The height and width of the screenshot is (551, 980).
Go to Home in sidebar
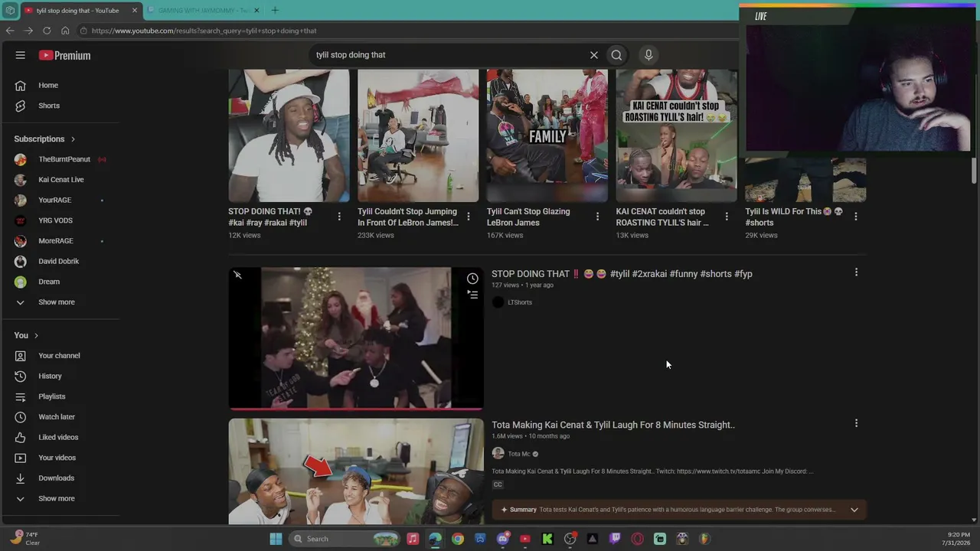pyautogui.click(x=48, y=86)
